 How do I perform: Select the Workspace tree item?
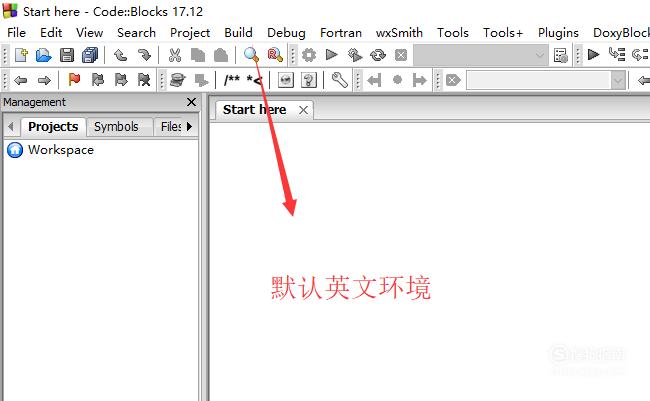click(x=61, y=150)
